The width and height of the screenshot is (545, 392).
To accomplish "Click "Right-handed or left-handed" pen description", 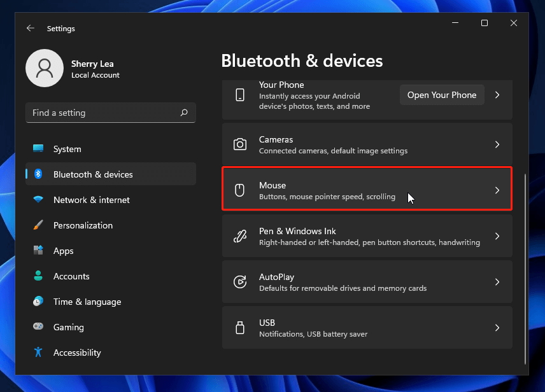I will click(x=369, y=242).
